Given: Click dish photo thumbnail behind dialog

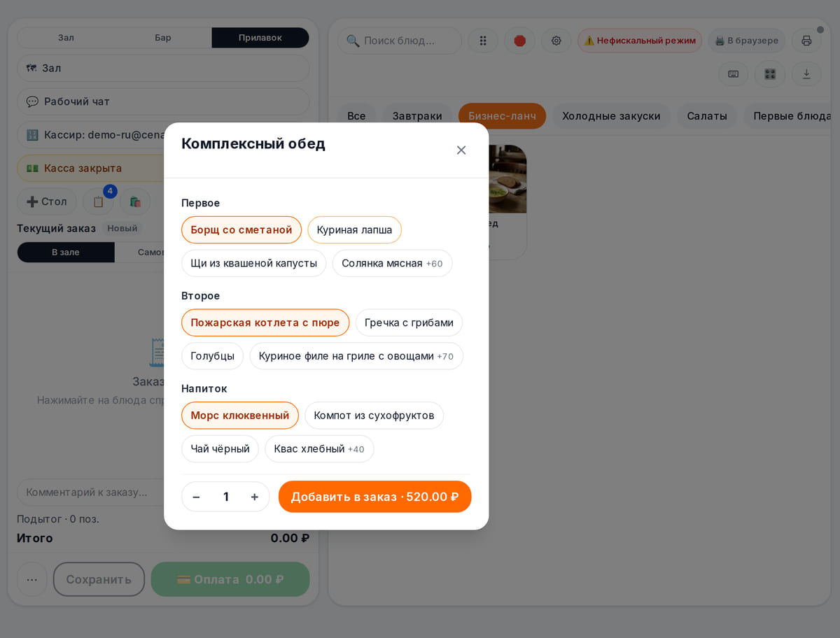Looking at the screenshot, I should click(507, 179).
